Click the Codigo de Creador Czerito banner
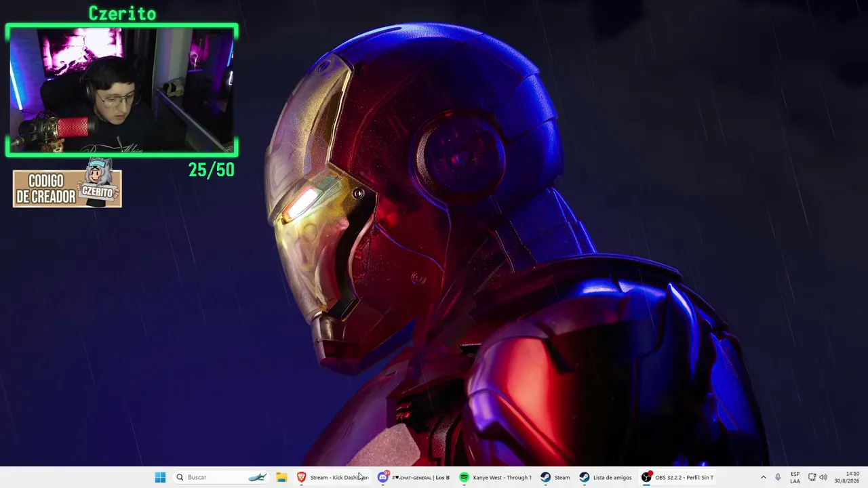 pos(67,184)
